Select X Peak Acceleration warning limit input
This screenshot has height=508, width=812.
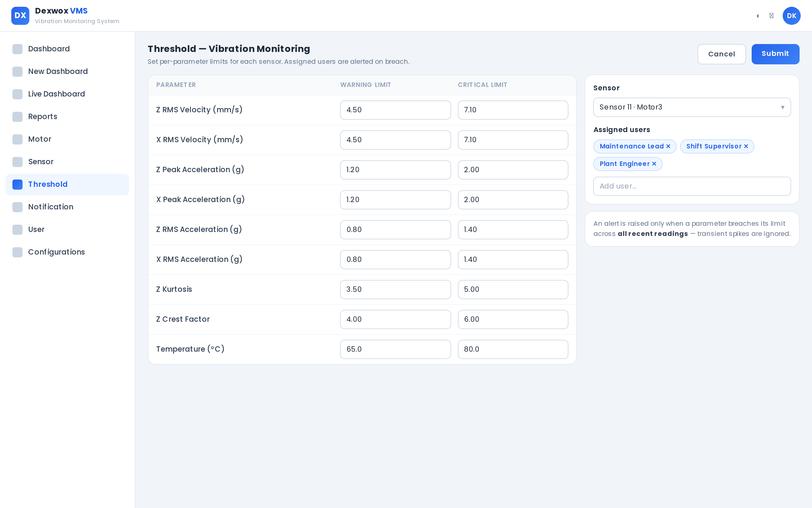(395, 200)
